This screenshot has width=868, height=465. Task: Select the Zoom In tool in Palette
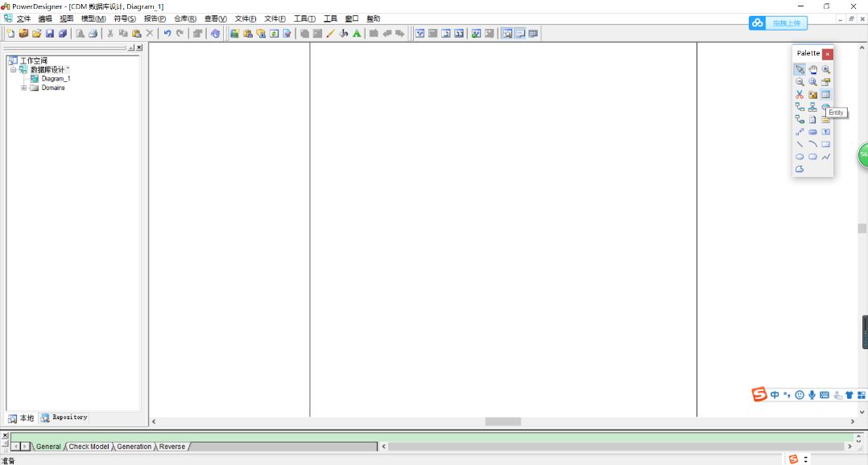point(826,70)
